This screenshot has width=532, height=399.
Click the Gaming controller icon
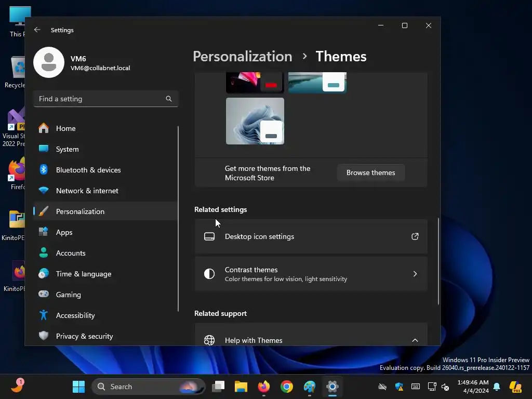(44, 294)
